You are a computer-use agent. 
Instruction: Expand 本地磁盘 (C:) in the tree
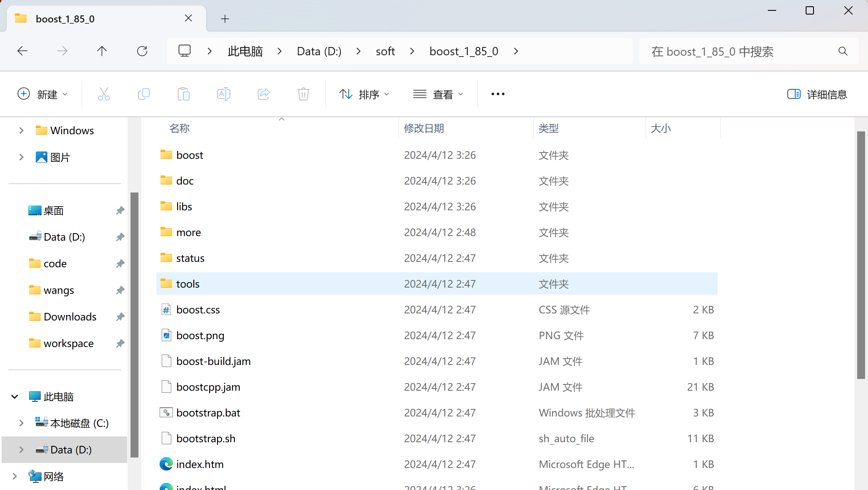(x=21, y=423)
